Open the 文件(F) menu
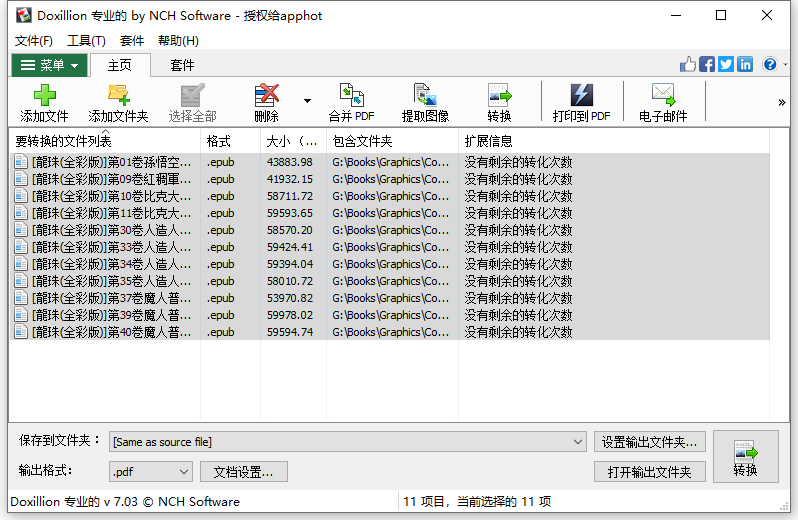 click(x=34, y=41)
